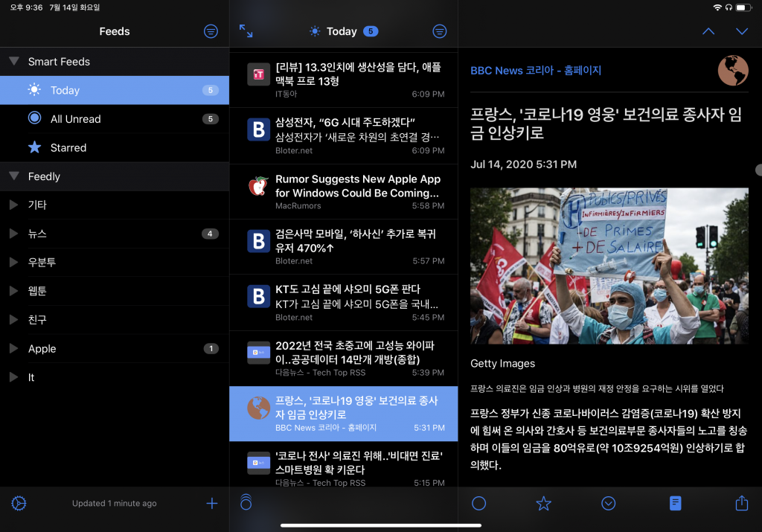
Task: Toggle article read status circle
Action: [478, 503]
